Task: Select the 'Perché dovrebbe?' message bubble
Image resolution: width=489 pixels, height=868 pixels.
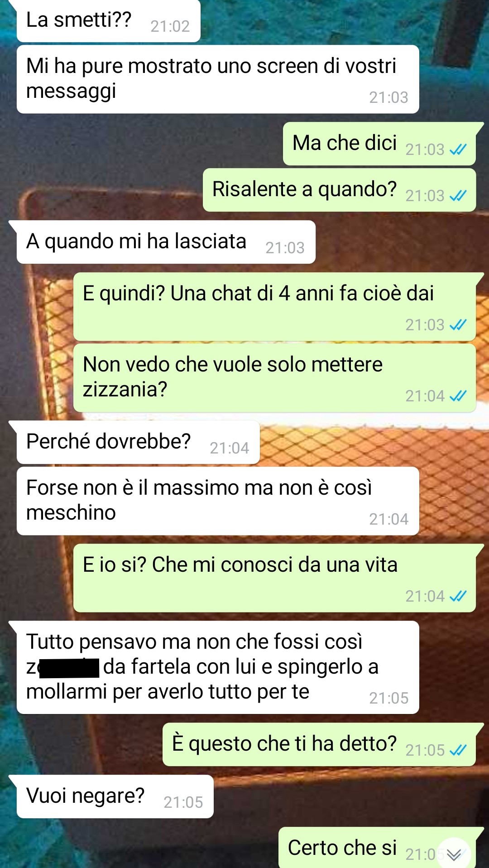Action: pos(138,442)
